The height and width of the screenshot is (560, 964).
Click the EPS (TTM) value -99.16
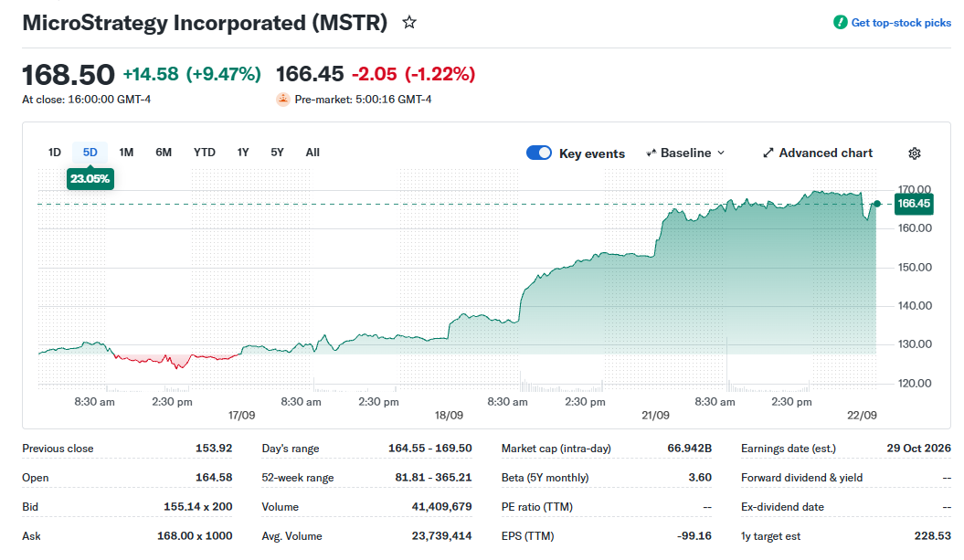[694, 536]
